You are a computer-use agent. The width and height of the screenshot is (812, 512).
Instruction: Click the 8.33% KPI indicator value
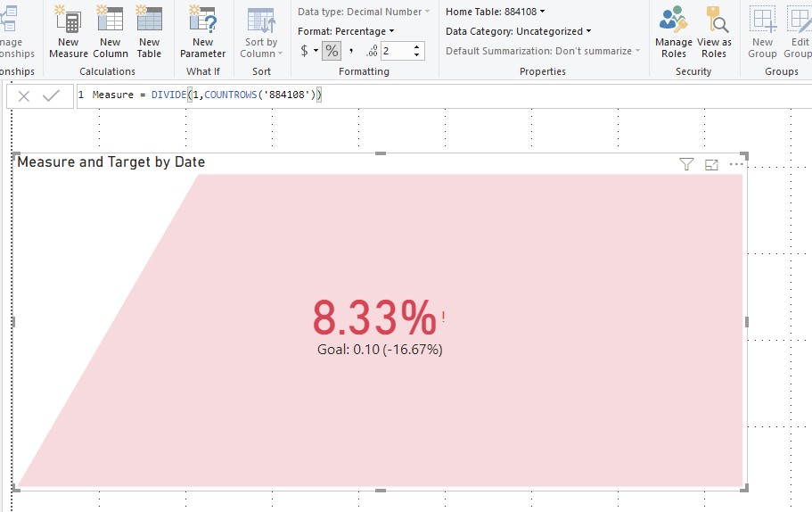[375, 318]
